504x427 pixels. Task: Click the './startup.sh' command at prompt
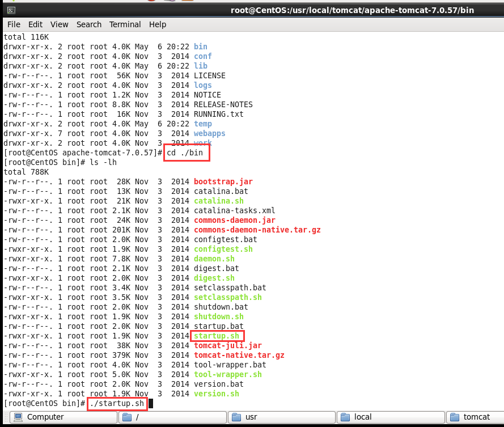[117, 404]
